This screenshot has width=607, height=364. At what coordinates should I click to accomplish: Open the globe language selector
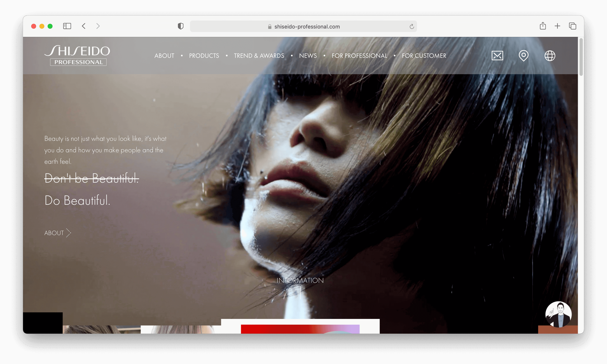550,56
